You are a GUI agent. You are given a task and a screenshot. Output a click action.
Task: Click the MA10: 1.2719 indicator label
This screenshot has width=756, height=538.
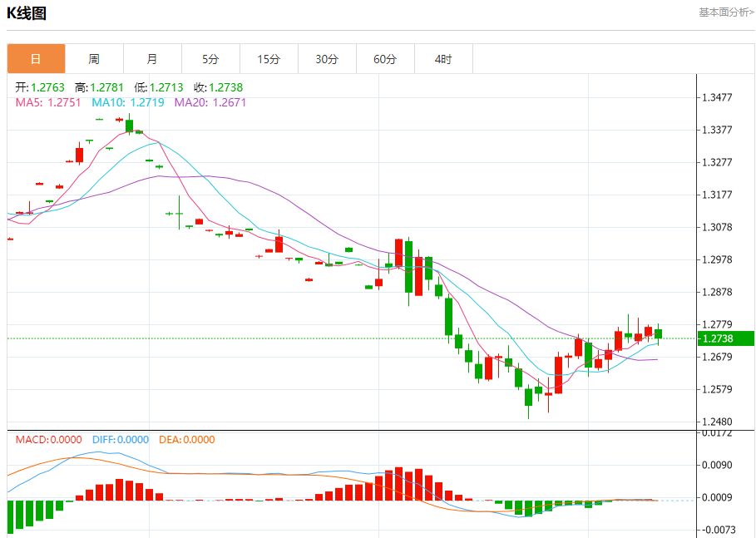128,102
